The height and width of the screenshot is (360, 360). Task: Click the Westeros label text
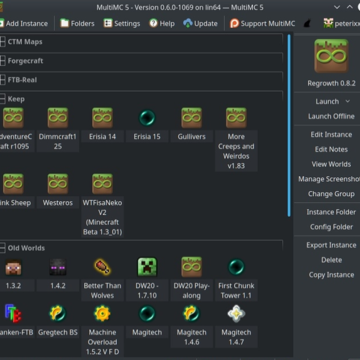tap(58, 203)
